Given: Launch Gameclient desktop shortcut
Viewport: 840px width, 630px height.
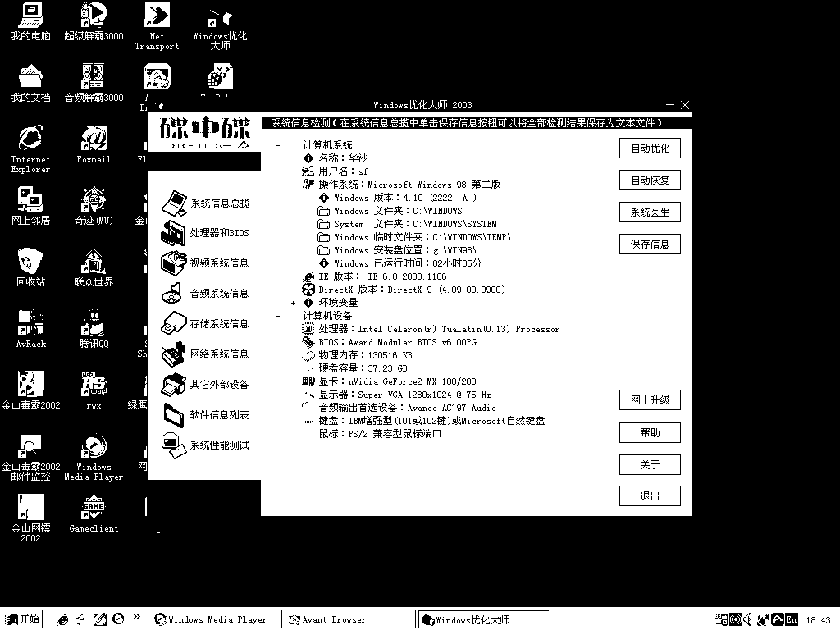Looking at the screenshot, I should tap(94, 514).
